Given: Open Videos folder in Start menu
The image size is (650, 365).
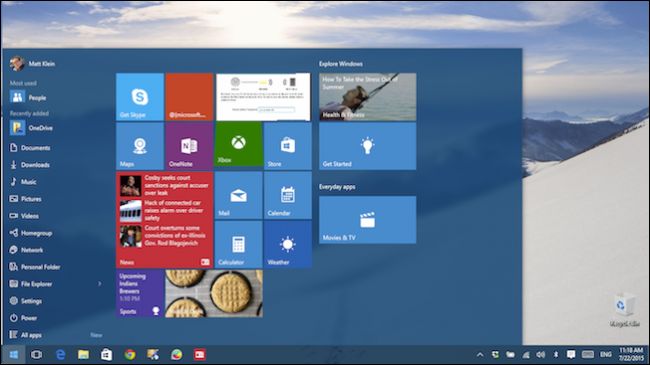Looking at the screenshot, I should tap(24, 216).
